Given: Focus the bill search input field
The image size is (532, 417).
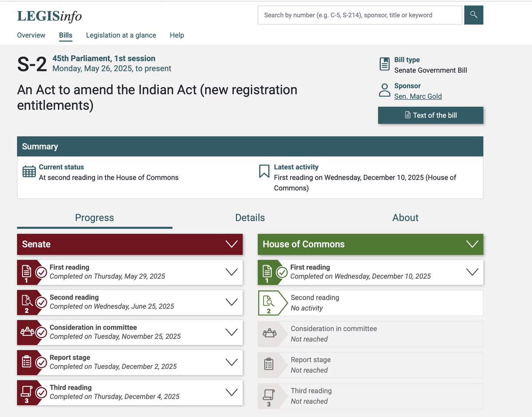Looking at the screenshot, I should (x=360, y=15).
